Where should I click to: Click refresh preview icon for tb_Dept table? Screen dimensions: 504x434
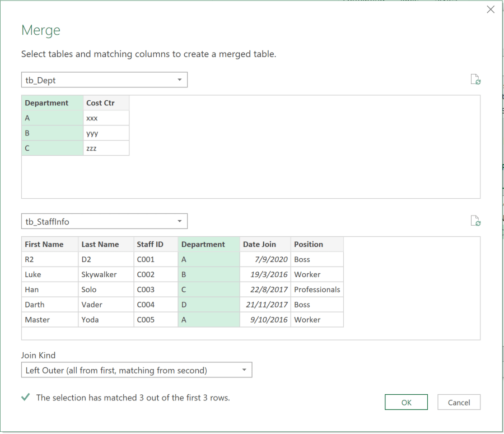point(475,80)
